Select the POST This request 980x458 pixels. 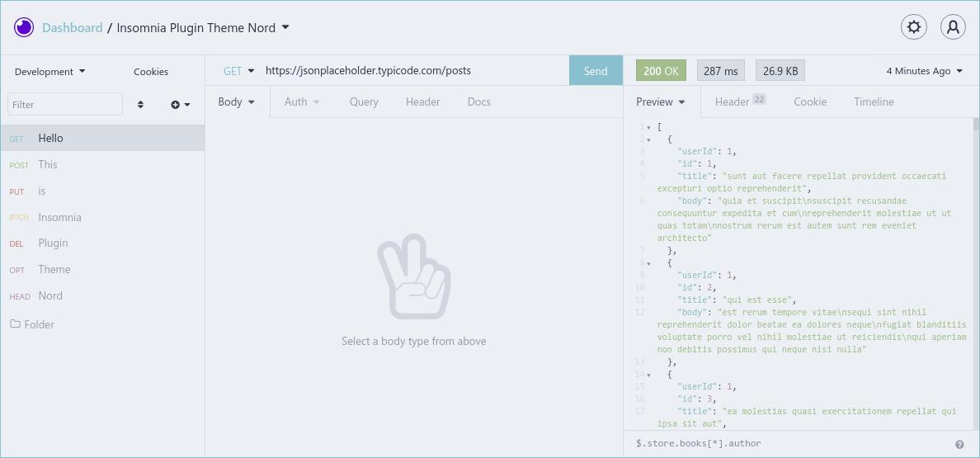pos(102,164)
